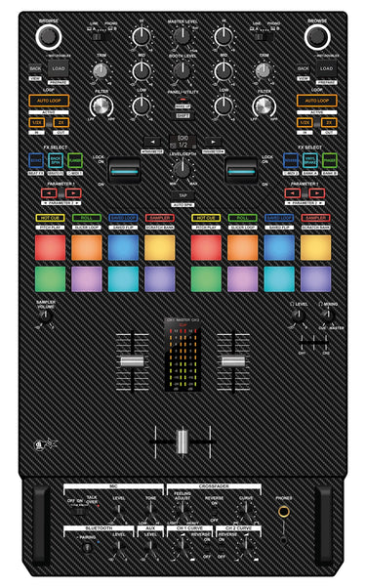The width and height of the screenshot is (366, 588).
Task: Flip deck 2 LINE/PHONO input selector switch
Action: pos(264,37)
